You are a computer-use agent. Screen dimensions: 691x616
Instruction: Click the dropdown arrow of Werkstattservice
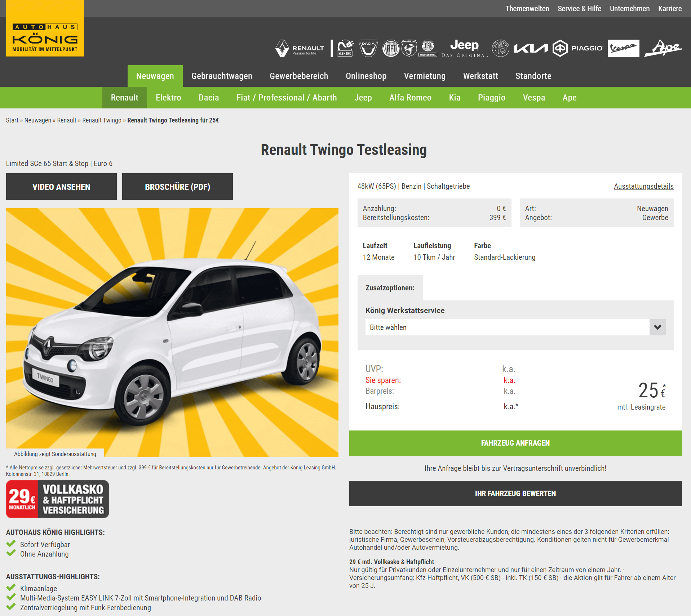[x=657, y=327]
